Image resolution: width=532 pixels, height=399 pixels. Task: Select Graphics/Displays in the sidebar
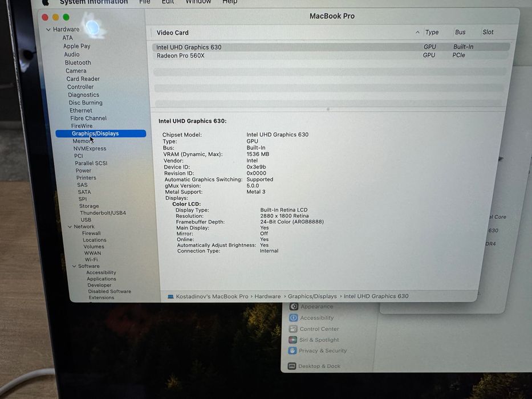coord(101,134)
